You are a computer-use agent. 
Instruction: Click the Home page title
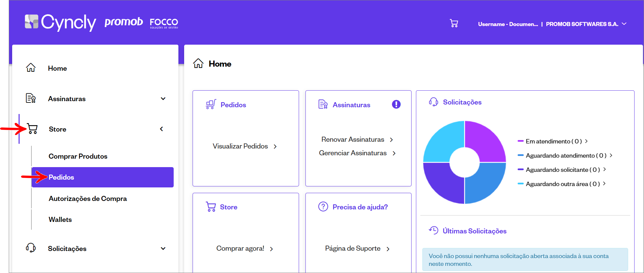coord(220,64)
